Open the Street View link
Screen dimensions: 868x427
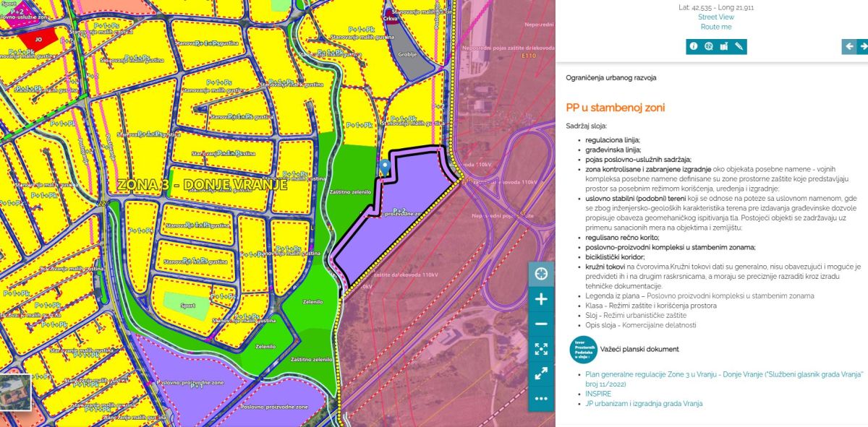pos(715,17)
